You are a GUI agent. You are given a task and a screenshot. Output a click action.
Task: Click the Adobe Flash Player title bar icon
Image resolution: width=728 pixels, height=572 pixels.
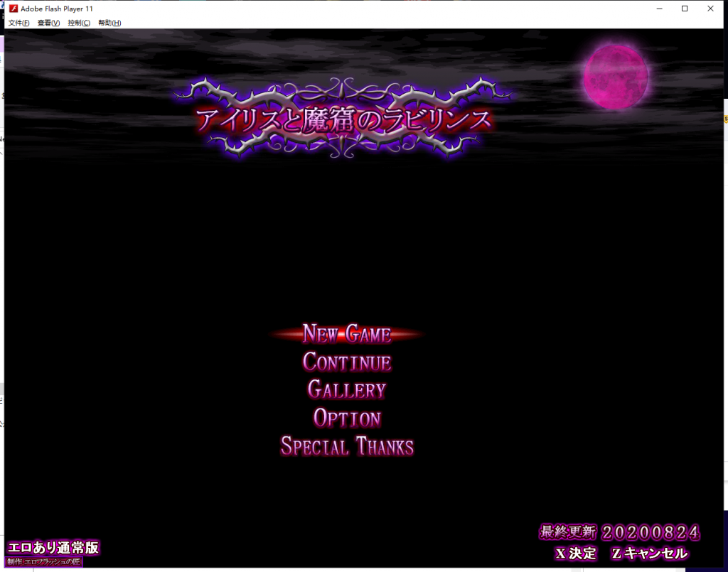[12, 9]
